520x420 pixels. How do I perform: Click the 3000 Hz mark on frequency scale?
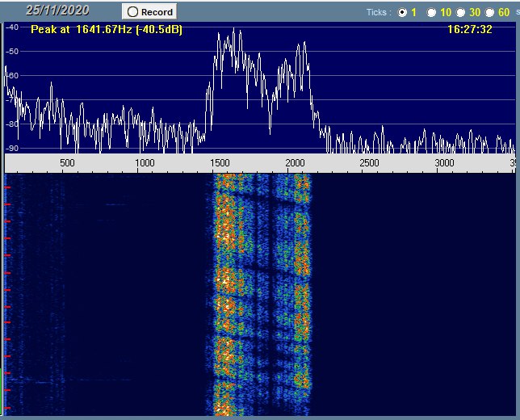point(444,163)
